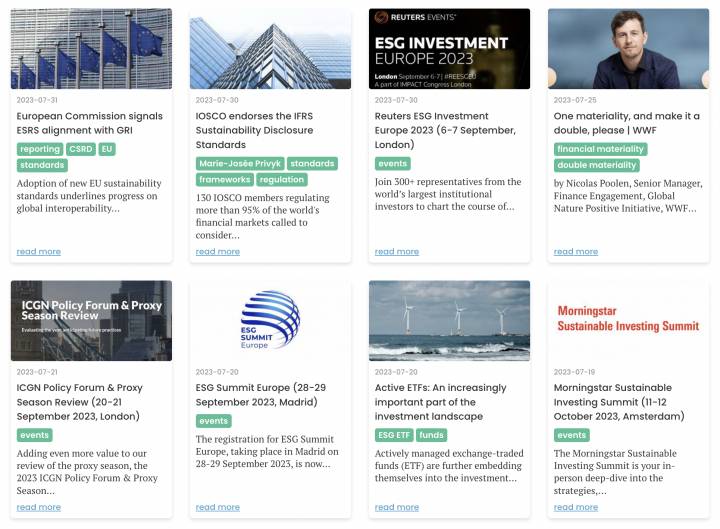Filter by the CSRD tag

(81, 149)
